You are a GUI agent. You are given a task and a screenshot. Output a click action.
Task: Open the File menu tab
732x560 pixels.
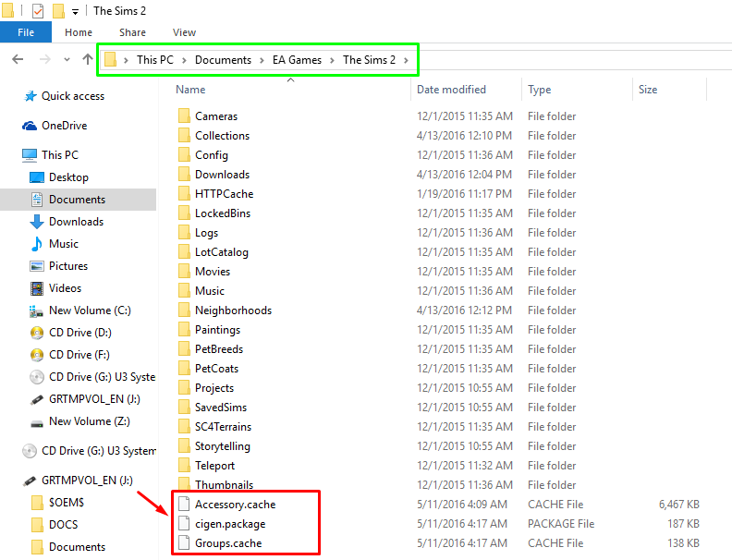[x=26, y=32]
